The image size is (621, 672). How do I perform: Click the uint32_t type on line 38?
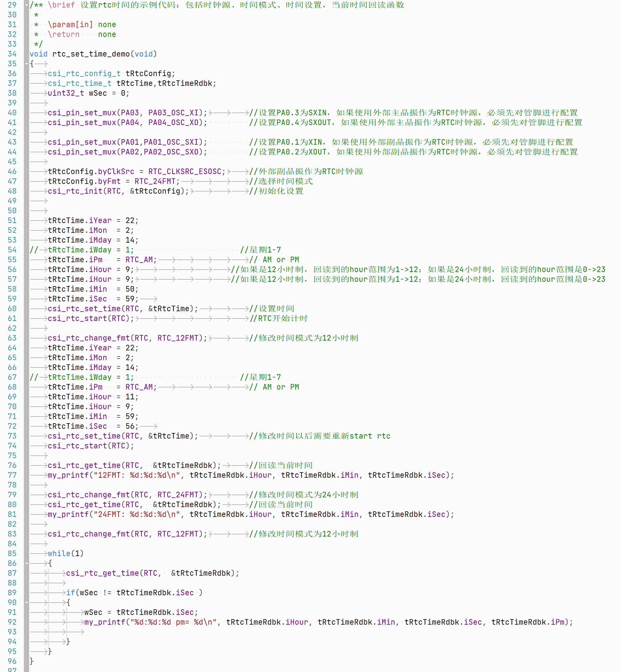(x=66, y=93)
